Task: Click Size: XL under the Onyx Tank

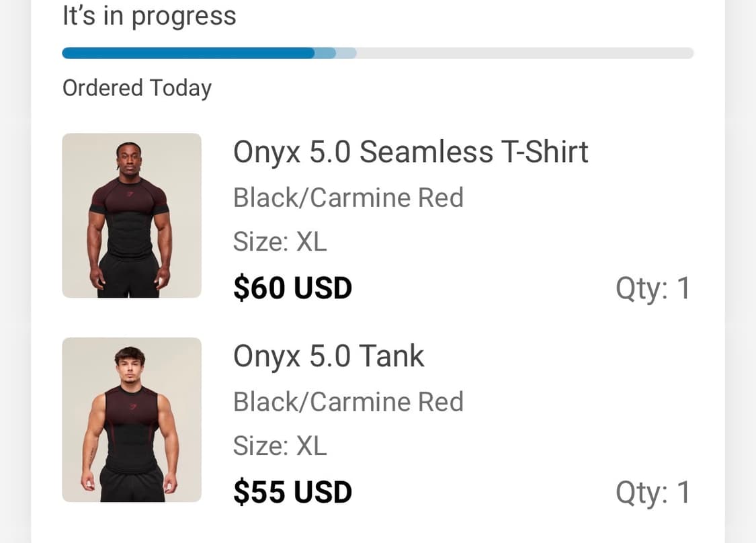Action: pos(280,446)
